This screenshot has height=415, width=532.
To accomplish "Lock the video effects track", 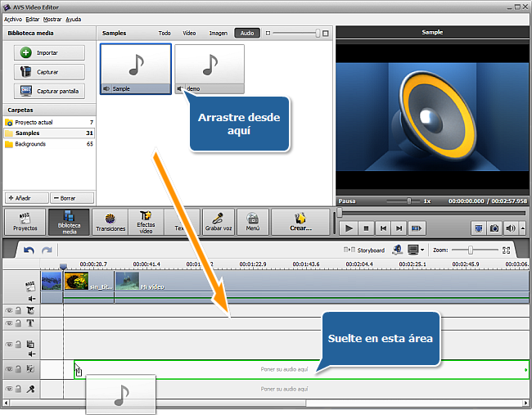I will point(18,310).
